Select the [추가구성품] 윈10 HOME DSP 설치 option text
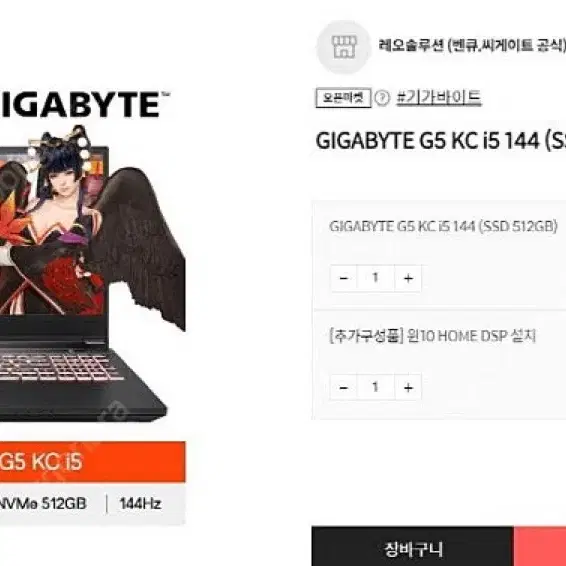 (x=432, y=336)
